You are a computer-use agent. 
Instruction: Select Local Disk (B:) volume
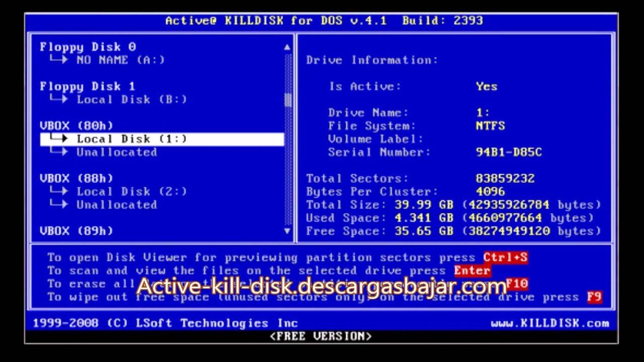(x=131, y=100)
